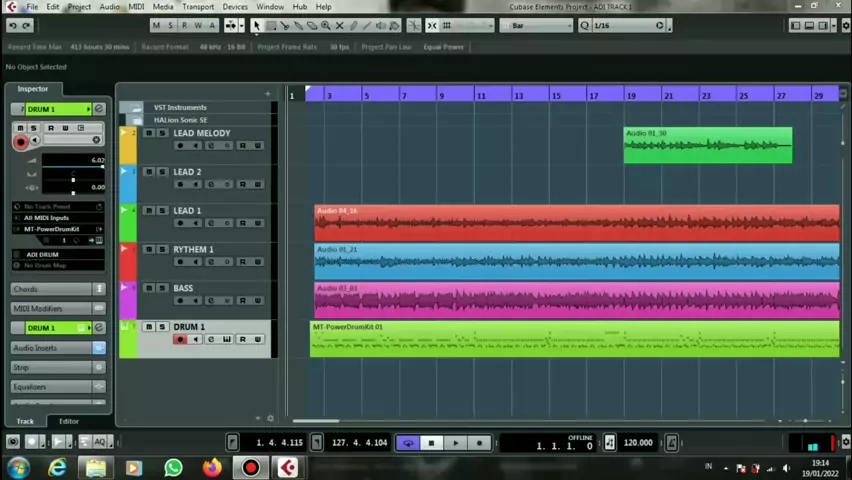852x480 pixels.
Task: Solo the BASS track
Action: point(161,288)
